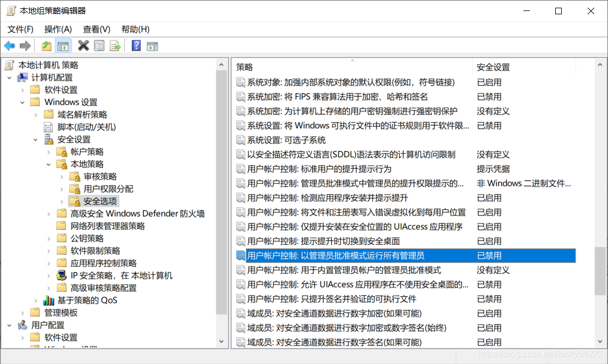Click the 计算机配置 computer icon
The height and width of the screenshot is (364, 608).
[x=23, y=78]
